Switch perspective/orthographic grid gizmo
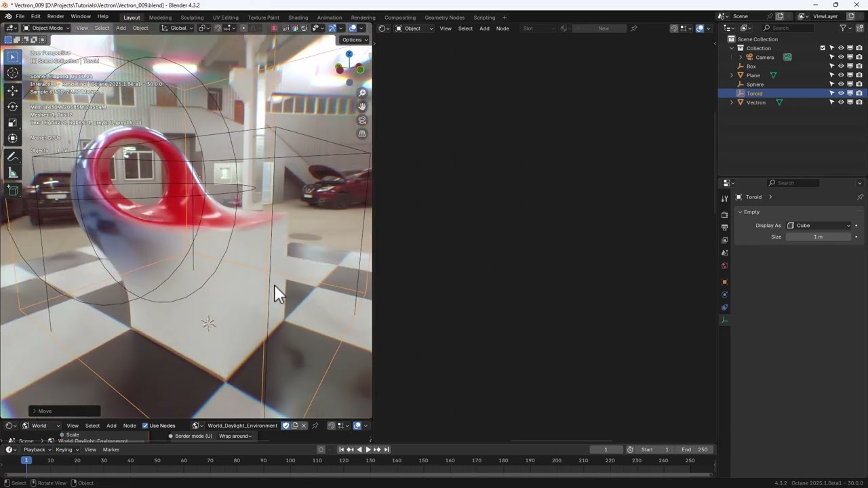The image size is (868, 488). point(362,134)
